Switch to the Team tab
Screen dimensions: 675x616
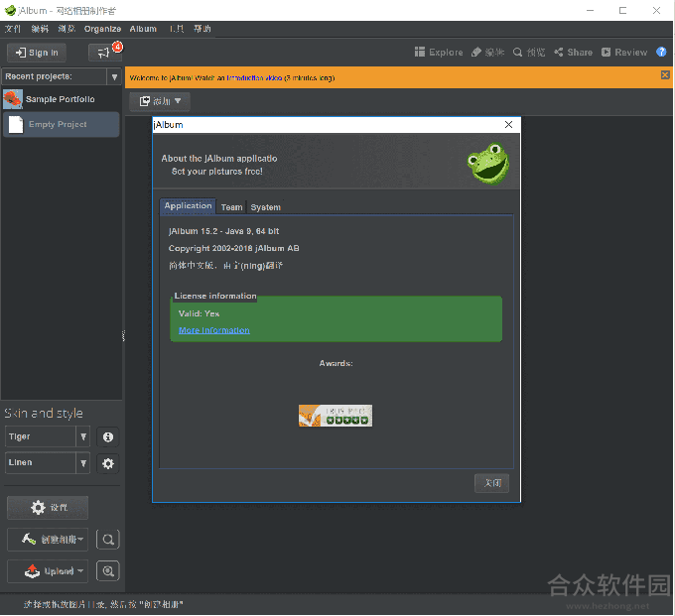[231, 207]
